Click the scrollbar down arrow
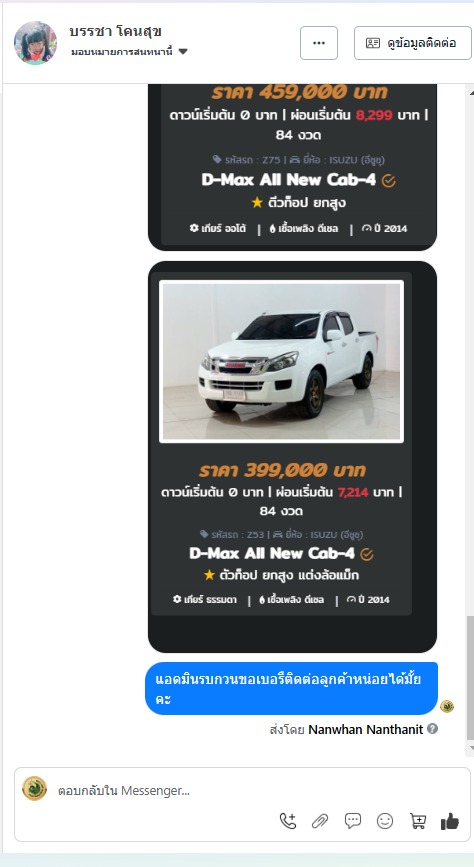The height and width of the screenshot is (867, 474). 470,748
